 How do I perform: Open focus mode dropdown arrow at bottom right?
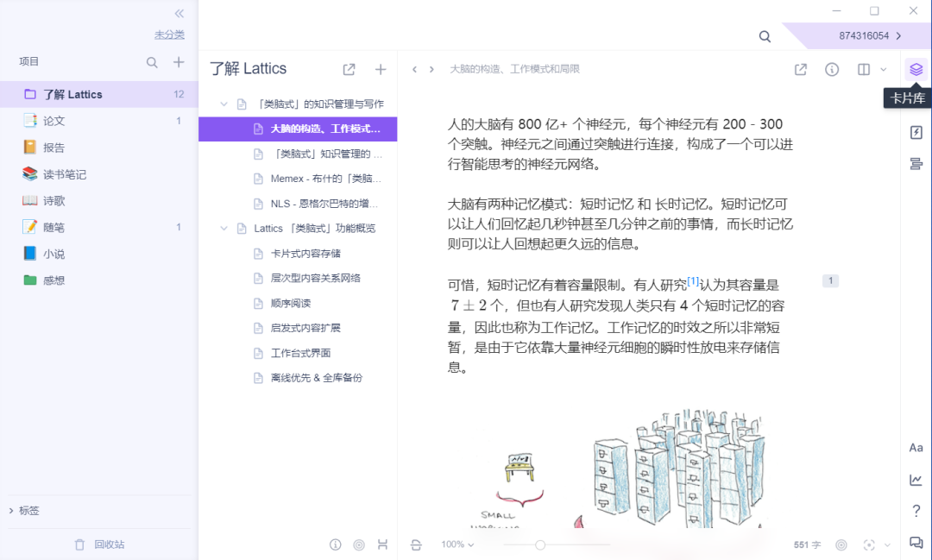pos(887,544)
